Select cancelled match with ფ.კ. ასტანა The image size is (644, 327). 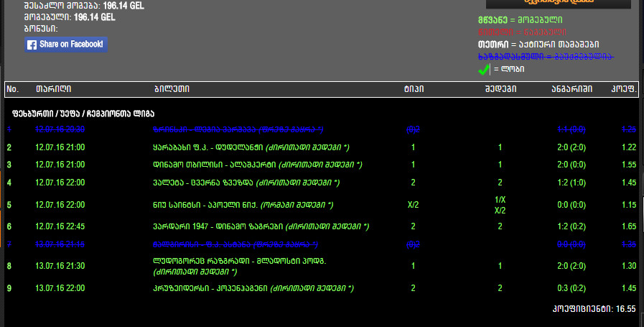click(235, 244)
